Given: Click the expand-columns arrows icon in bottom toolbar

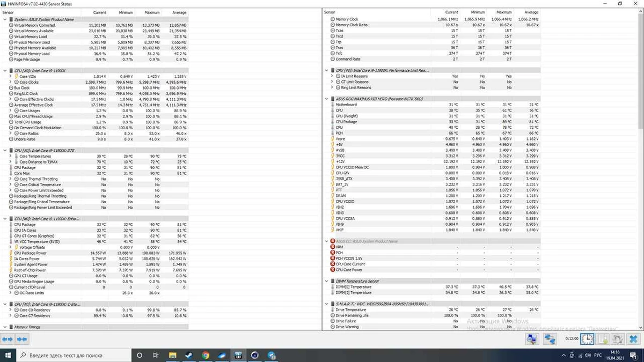Looking at the screenshot, I should click(8, 339).
